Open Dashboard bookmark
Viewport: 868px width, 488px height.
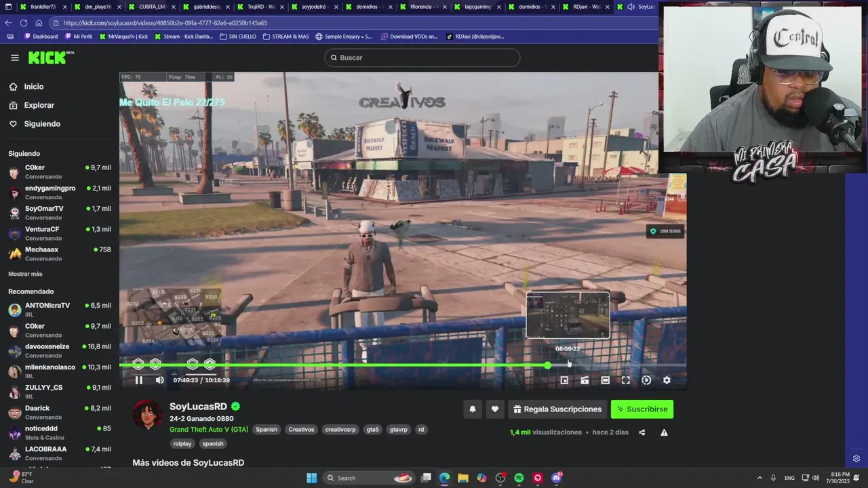pyautogui.click(x=41, y=37)
